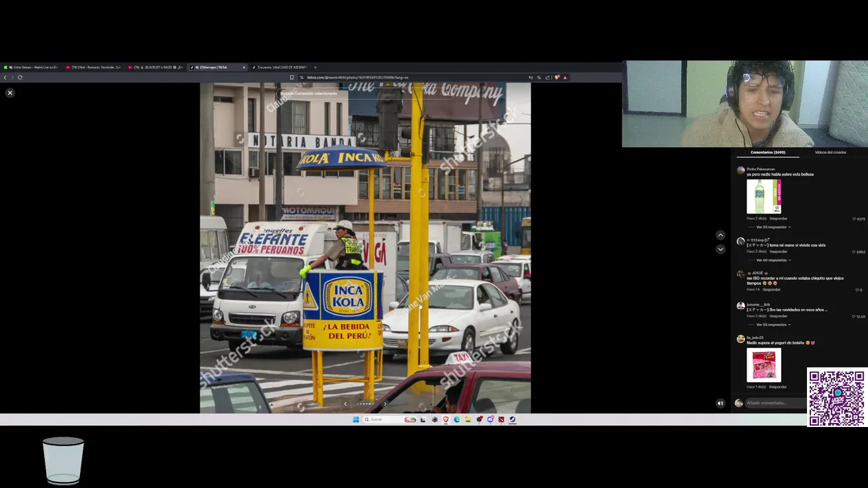Open the Windows Start menu
The image size is (868, 488).
(355, 420)
